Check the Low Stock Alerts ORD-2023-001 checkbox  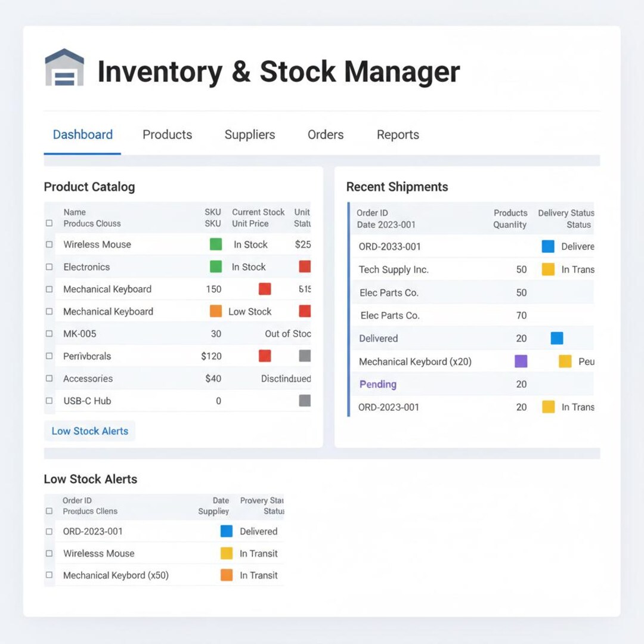[x=49, y=531]
